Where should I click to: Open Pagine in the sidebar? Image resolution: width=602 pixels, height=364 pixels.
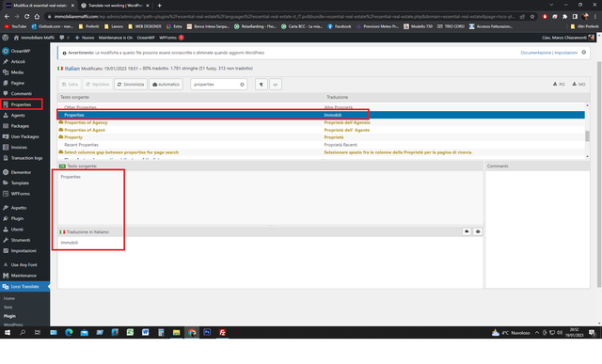(17, 83)
